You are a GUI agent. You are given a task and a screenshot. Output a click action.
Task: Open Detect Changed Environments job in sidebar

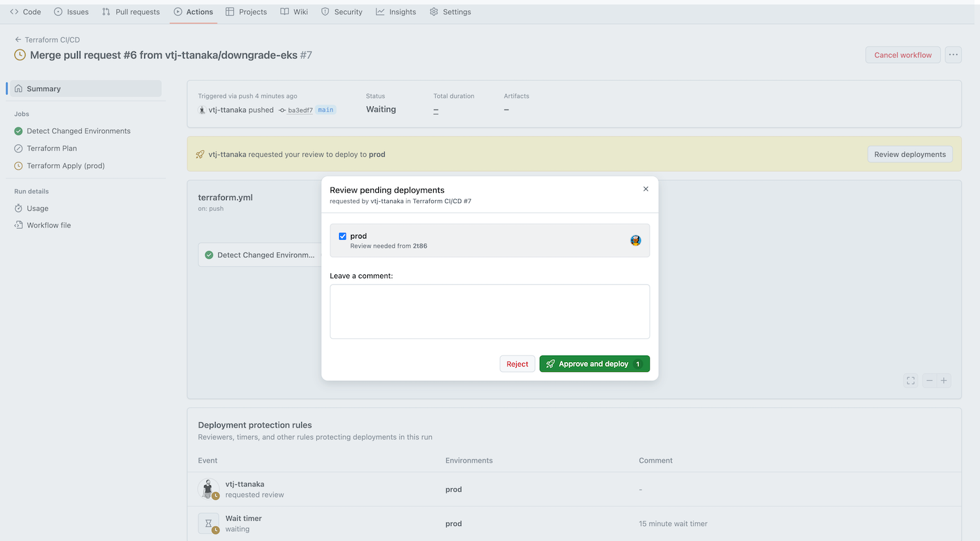pos(78,131)
